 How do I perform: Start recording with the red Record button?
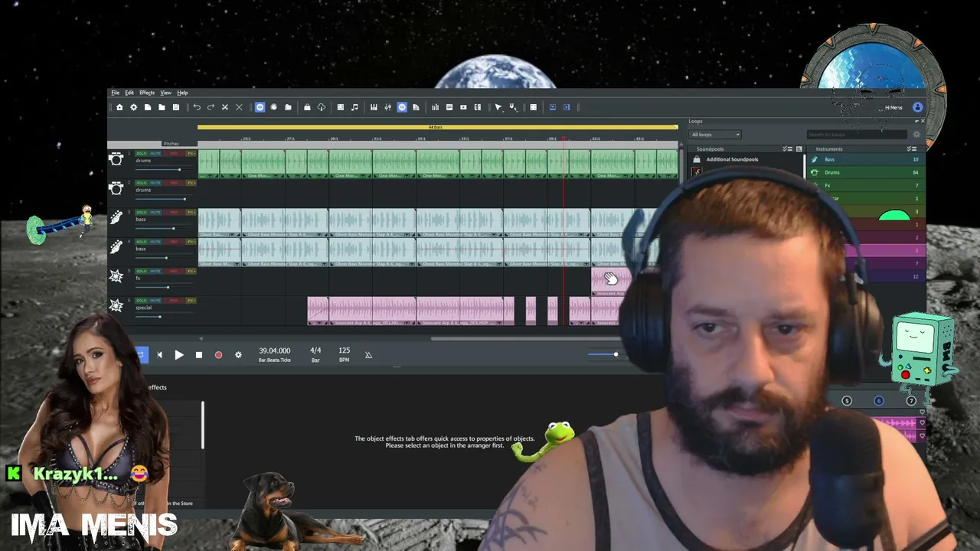pos(218,355)
